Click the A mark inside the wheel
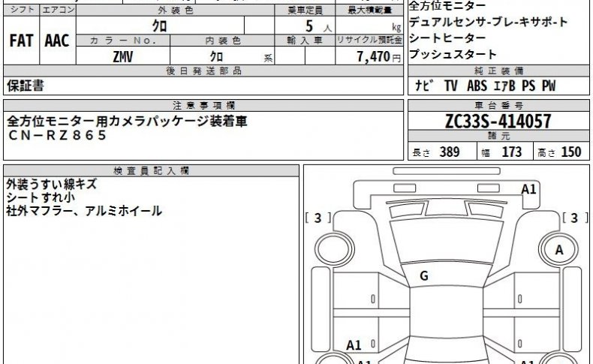Viewport: 593px width, 364px height. [559, 250]
